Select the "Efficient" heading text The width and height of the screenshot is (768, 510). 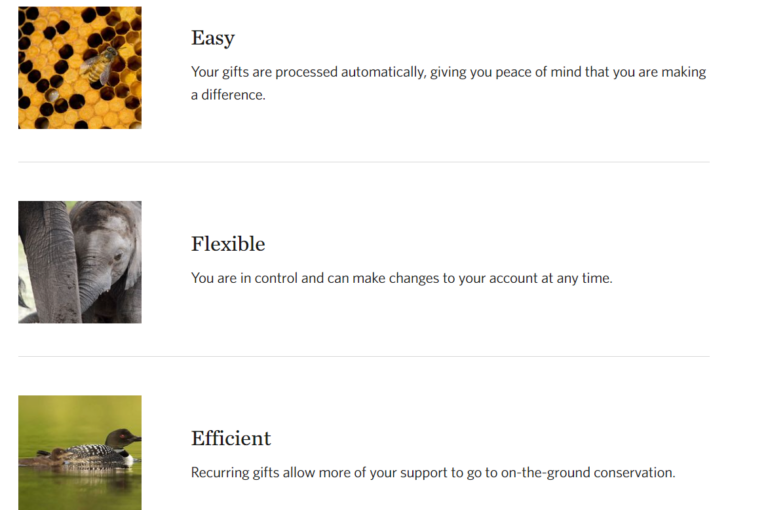tap(231, 438)
